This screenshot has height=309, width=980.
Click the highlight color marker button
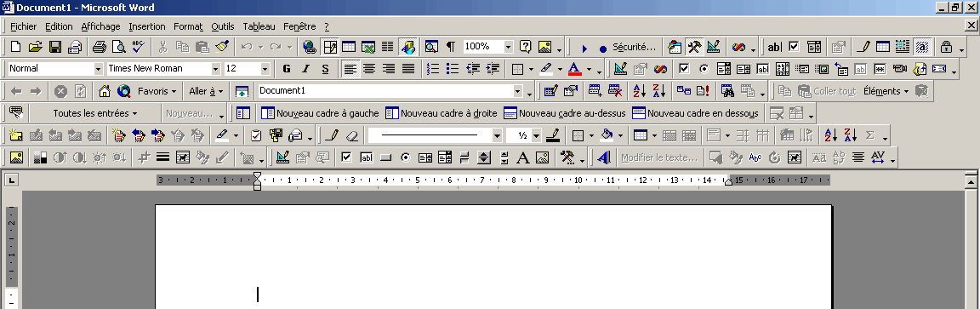click(545, 69)
